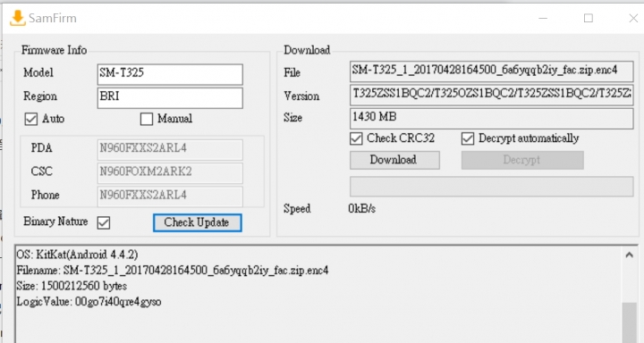644x343 pixels.
Task: Minimize the SamFirm window
Action: (543, 18)
